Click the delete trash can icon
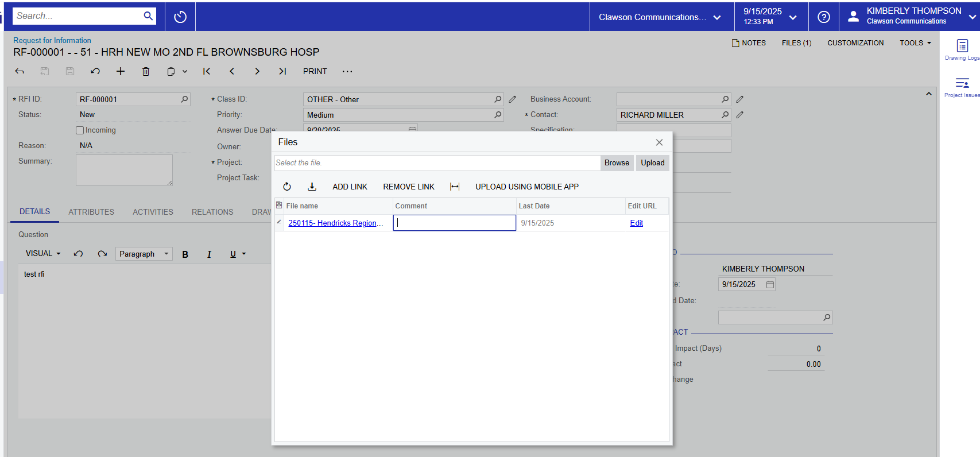Screen dimensions: 980x457 point(146,71)
